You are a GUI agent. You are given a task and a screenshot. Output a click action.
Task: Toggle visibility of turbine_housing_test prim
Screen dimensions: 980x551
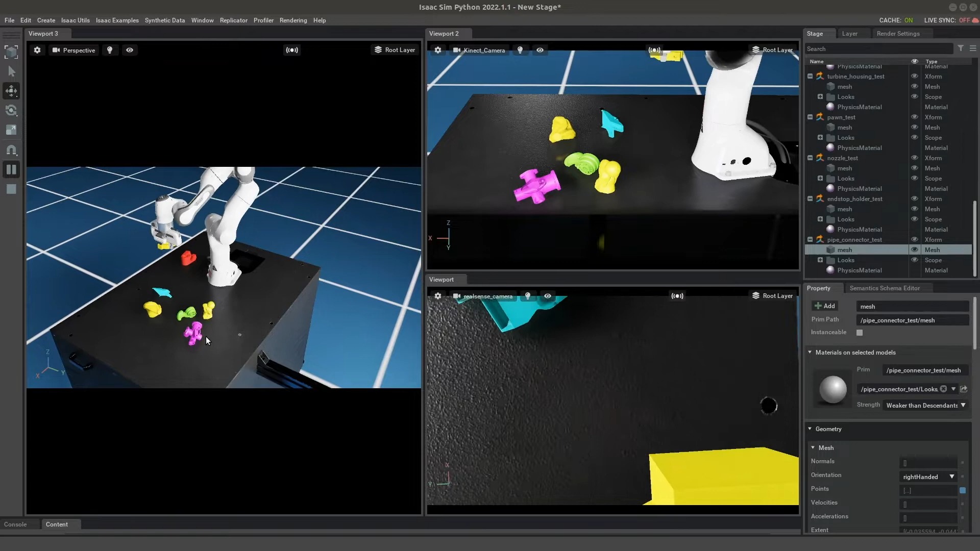coord(915,77)
